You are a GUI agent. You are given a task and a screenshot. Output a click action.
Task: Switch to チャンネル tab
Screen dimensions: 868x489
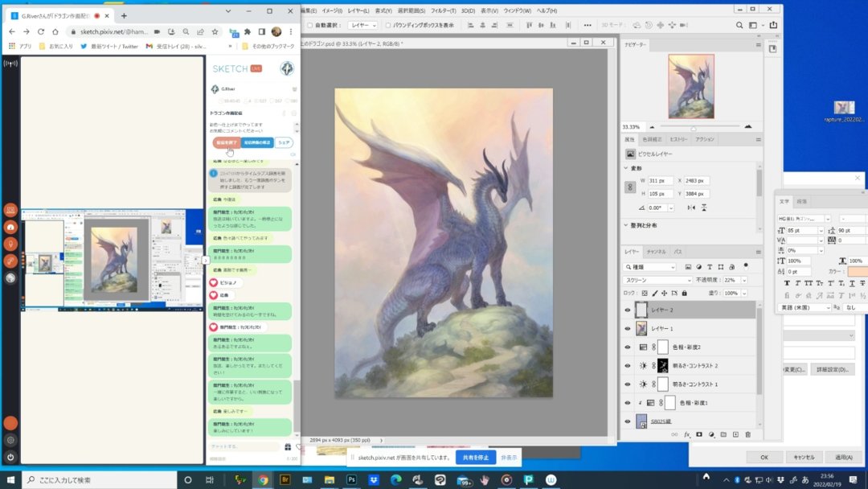click(656, 252)
